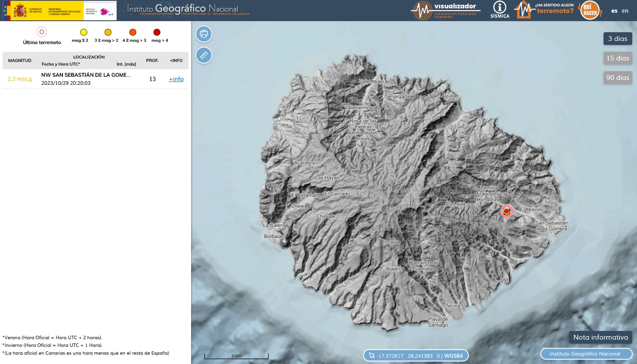Click the Acardece label on the map
The image size is (637, 364).
305,163
